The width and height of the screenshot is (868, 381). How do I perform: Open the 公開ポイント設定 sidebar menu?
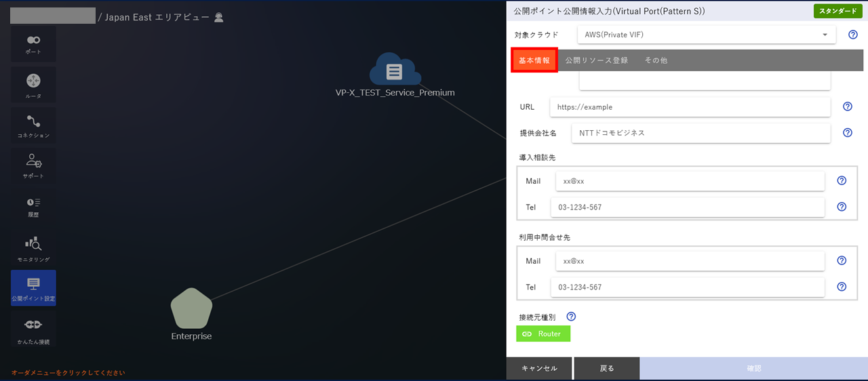(x=33, y=288)
